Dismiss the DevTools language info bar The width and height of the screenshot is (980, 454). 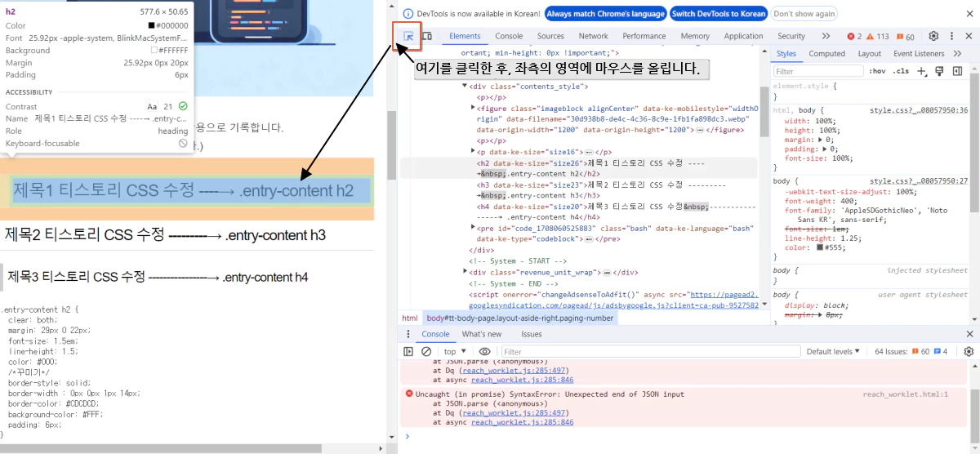[x=969, y=14]
